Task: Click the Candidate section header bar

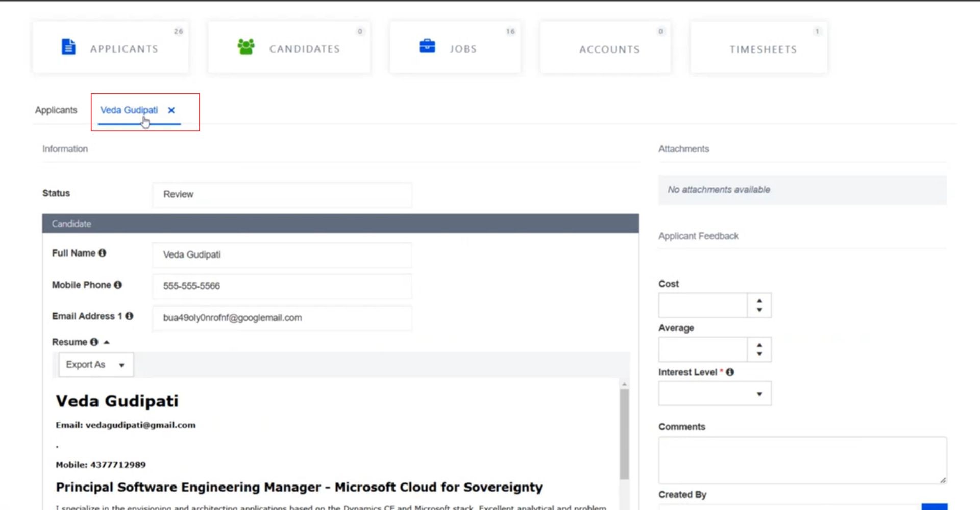Action: [x=340, y=223]
